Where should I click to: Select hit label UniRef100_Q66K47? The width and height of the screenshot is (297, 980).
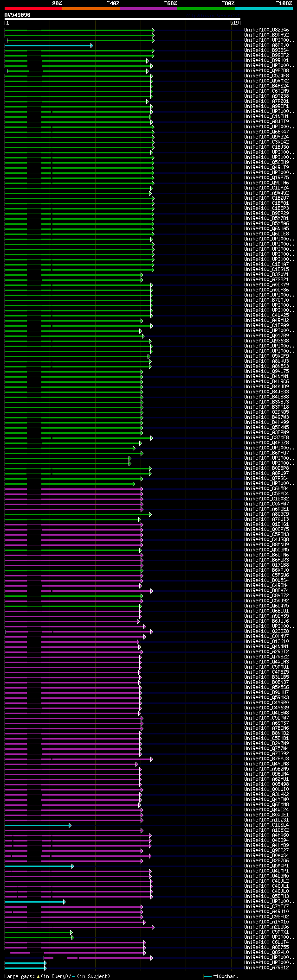[x=266, y=132]
